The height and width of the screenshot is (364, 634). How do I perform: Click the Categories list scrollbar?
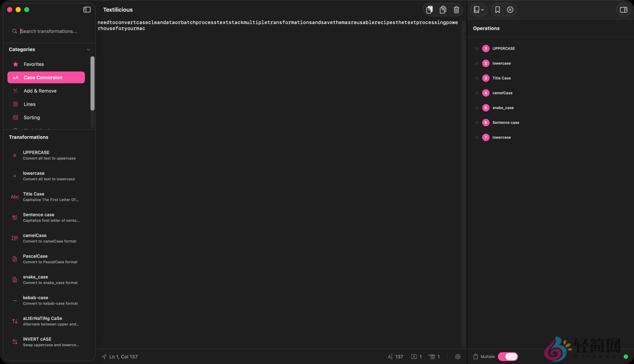tap(92, 84)
